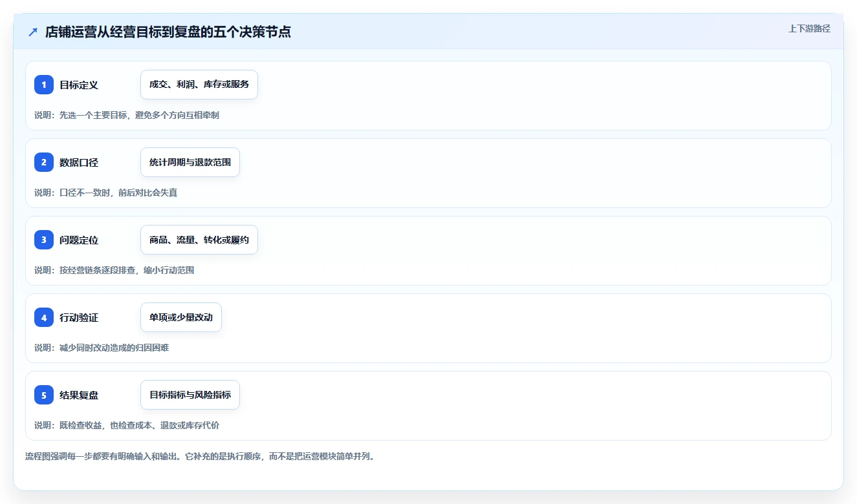Image resolution: width=857 pixels, height=504 pixels.
Task: Click the 行动验证 step title
Action: point(79,317)
